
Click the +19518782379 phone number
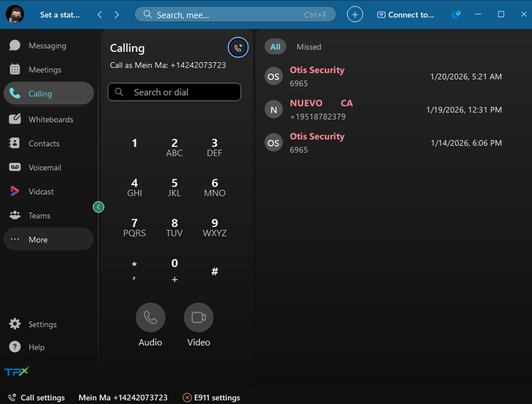tap(318, 117)
